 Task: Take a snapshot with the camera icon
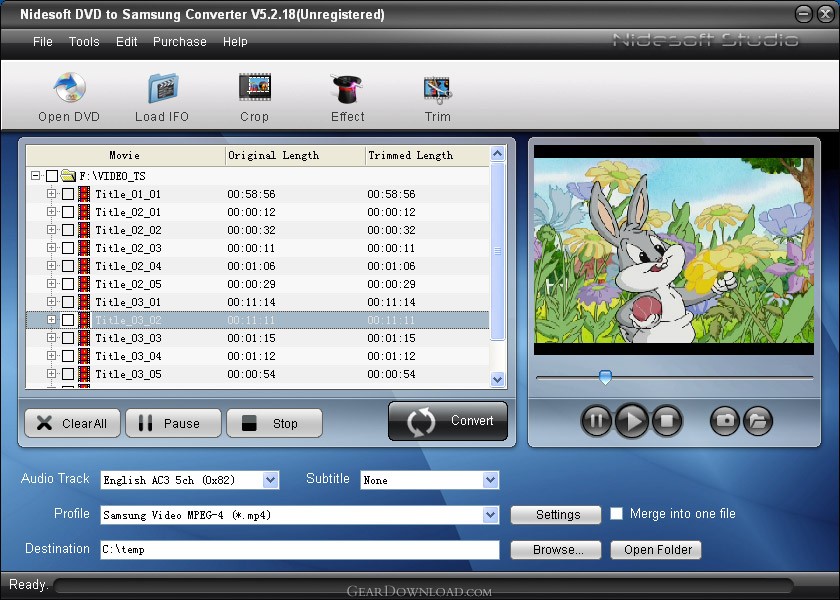[725, 421]
